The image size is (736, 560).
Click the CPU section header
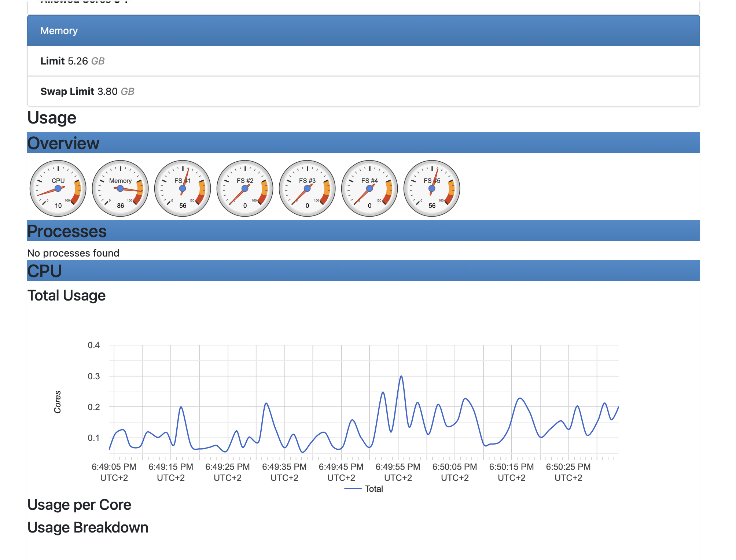tap(364, 270)
